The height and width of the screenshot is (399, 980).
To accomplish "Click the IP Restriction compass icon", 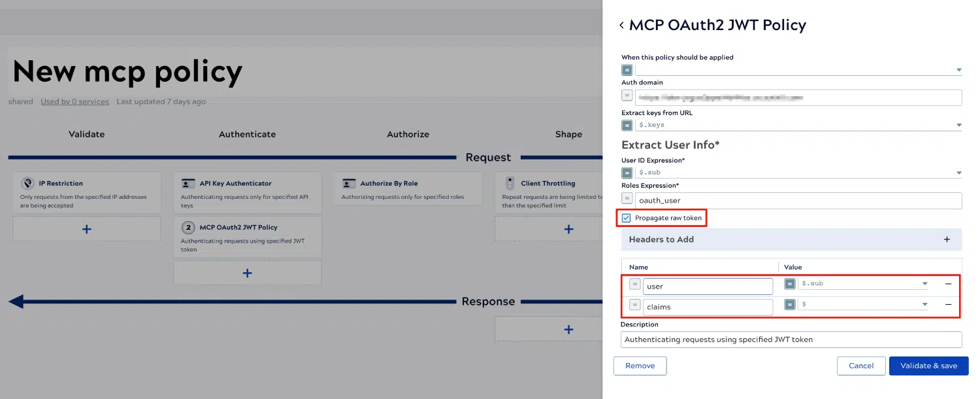I will tap(27, 183).
